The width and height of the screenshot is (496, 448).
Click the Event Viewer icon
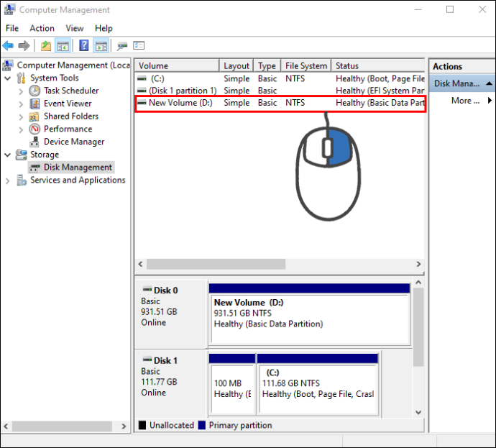(x=35, y=104)
